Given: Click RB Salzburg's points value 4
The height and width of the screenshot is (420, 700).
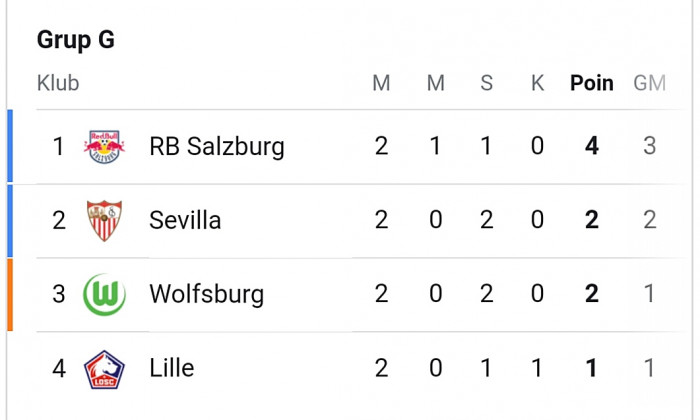Looking at the screenshot, I should pyautogui.click(x=592, y=146).
